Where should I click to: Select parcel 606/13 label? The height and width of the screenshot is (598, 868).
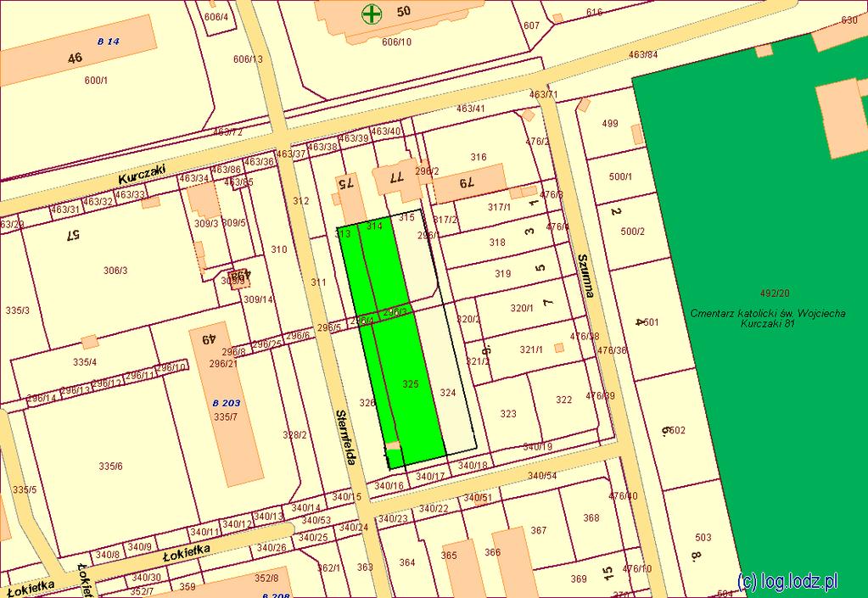coord(248,59)
